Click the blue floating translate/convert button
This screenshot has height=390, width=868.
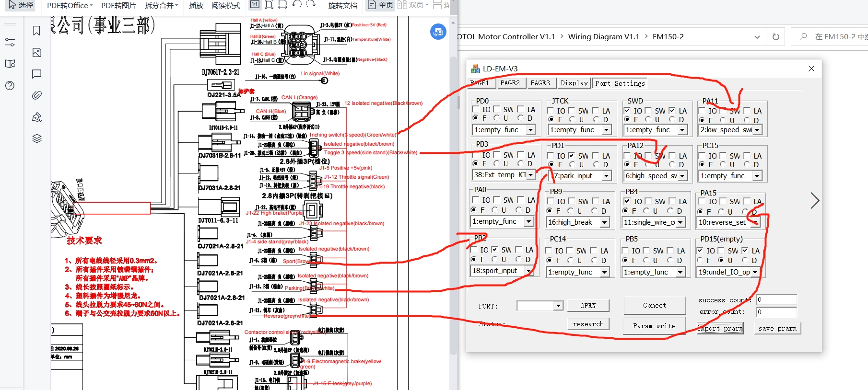click(438, 32)
